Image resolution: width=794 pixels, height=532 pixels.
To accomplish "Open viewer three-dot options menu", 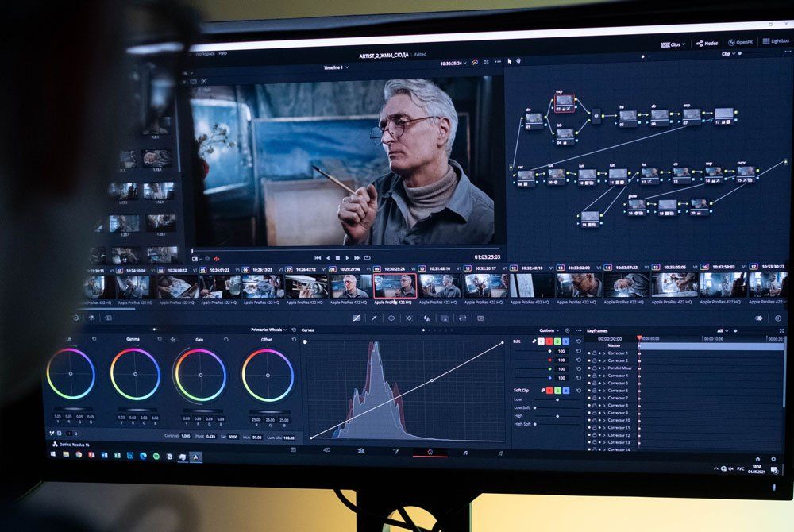I will 498,62.
